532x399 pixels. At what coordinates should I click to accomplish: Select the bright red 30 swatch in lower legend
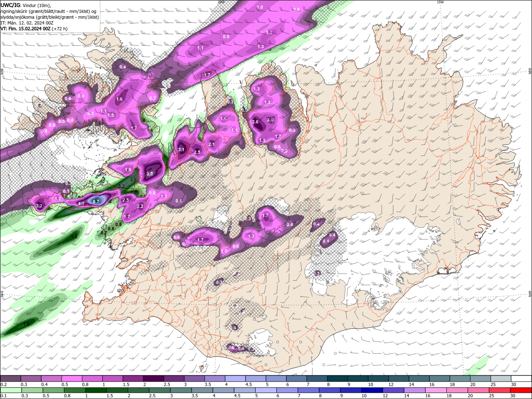pos(521,390)
